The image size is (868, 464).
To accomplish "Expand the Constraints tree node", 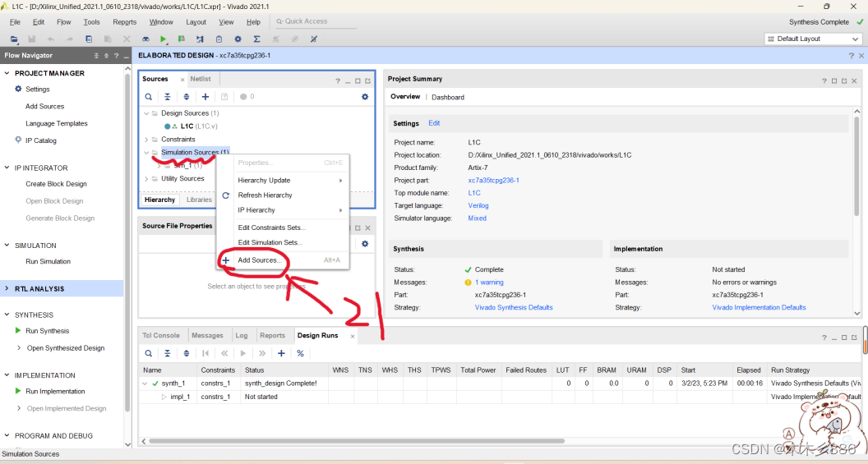I will coord(146,140).
